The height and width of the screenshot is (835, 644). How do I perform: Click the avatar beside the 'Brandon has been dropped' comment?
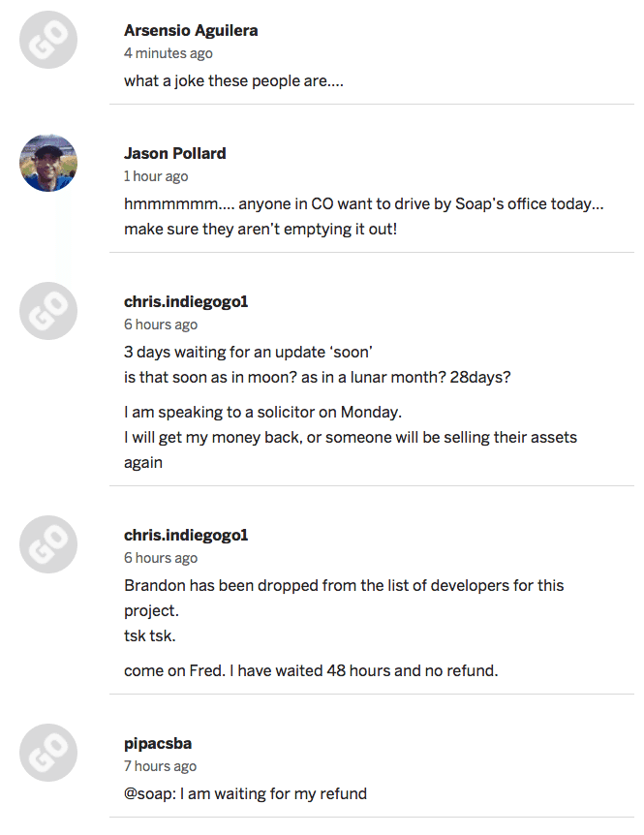tap(48, 544)
